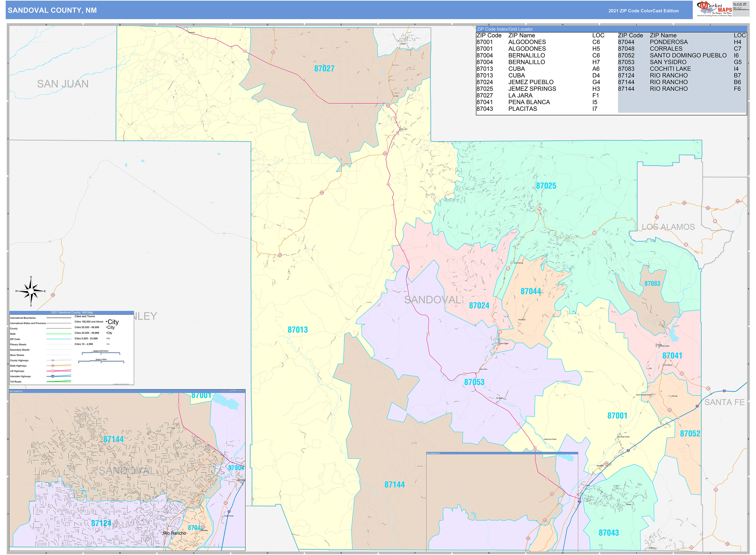Click the State Highways circle symbol in legend
This screenshot has width=756, height=555.
click(x=53, y=366)
